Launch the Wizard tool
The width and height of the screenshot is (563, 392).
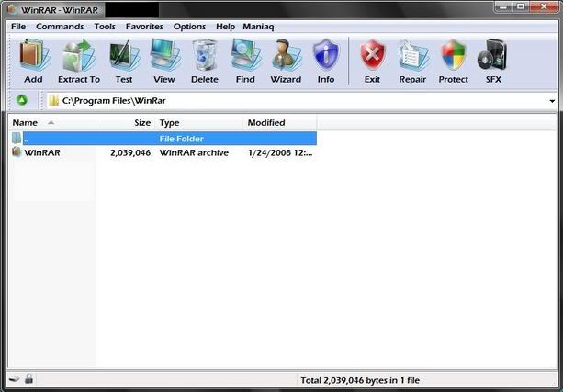(287, 56)
